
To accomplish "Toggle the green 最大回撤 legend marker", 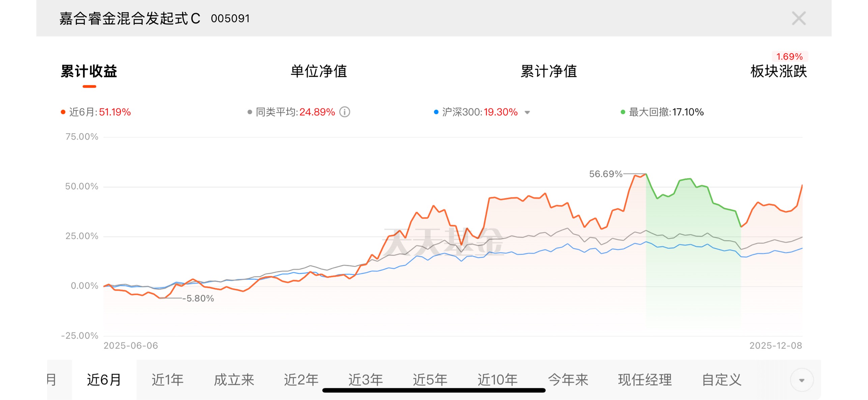I will [623, 112].
